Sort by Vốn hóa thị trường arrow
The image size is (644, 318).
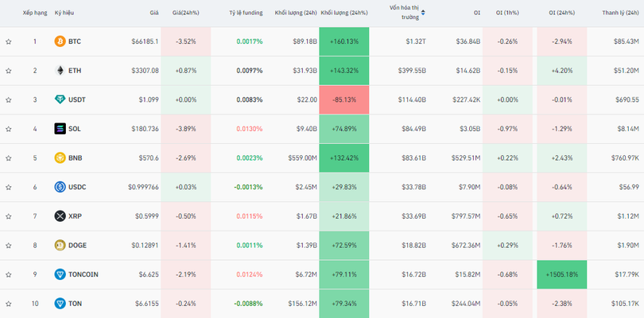(423, 13)
